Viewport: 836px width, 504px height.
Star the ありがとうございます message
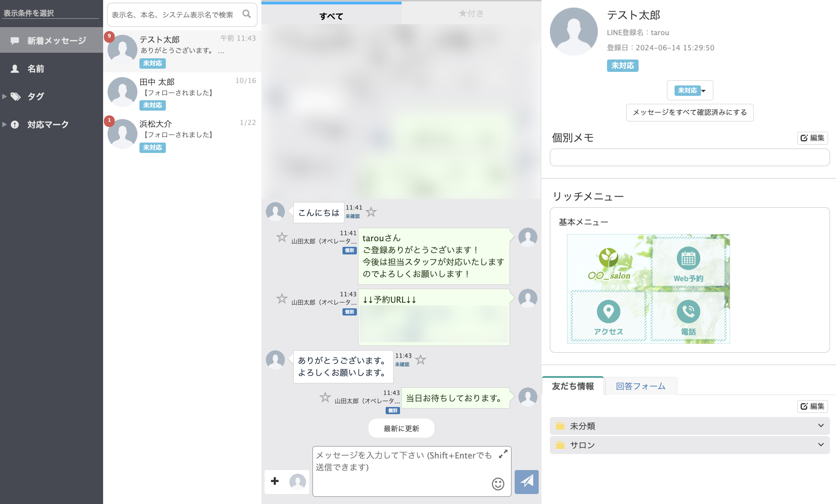click(x=420, y=360)
